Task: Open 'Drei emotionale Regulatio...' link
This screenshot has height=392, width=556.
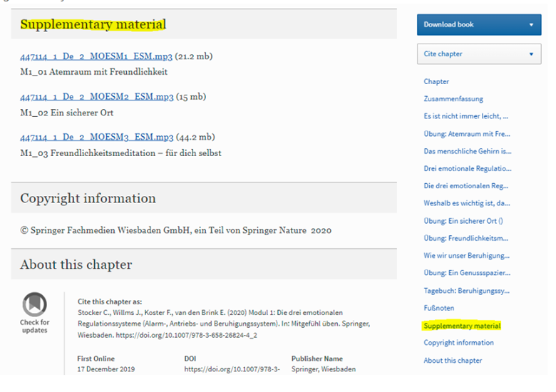Action: click(468, 169)
